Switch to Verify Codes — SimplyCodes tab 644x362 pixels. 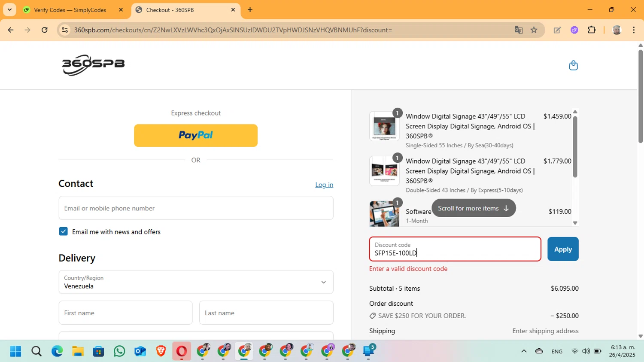click(x=70, y=10)
